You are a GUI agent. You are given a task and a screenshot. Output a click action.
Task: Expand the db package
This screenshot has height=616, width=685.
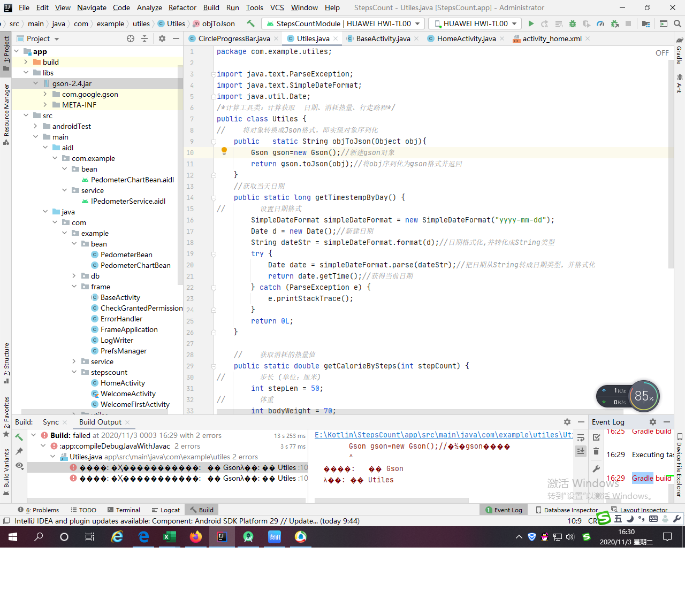74,276
